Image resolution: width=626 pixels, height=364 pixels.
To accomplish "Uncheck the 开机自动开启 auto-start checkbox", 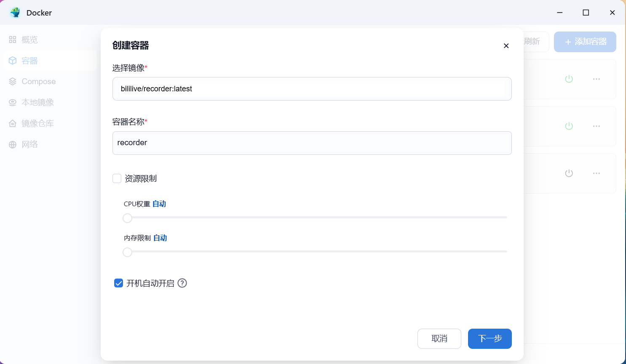I will pos(119,283).
